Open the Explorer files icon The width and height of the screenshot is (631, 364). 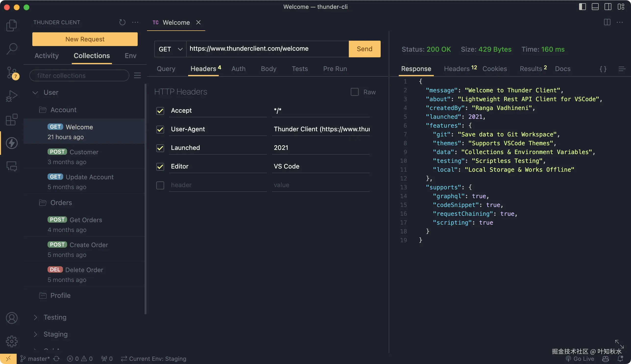click(12, 25)
